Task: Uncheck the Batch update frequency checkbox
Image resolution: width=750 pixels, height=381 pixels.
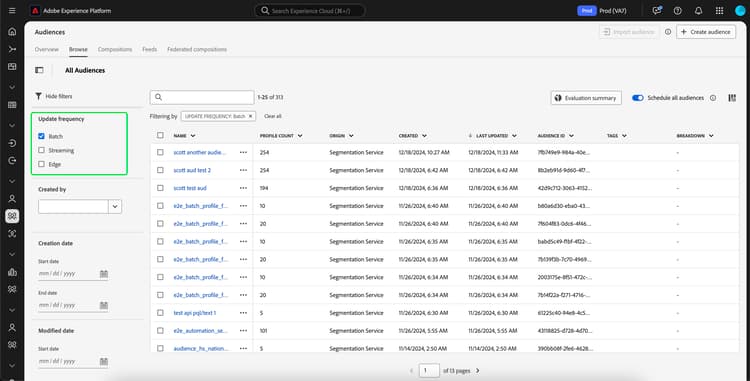Action: pyautogui.click(x=42, y=136)
